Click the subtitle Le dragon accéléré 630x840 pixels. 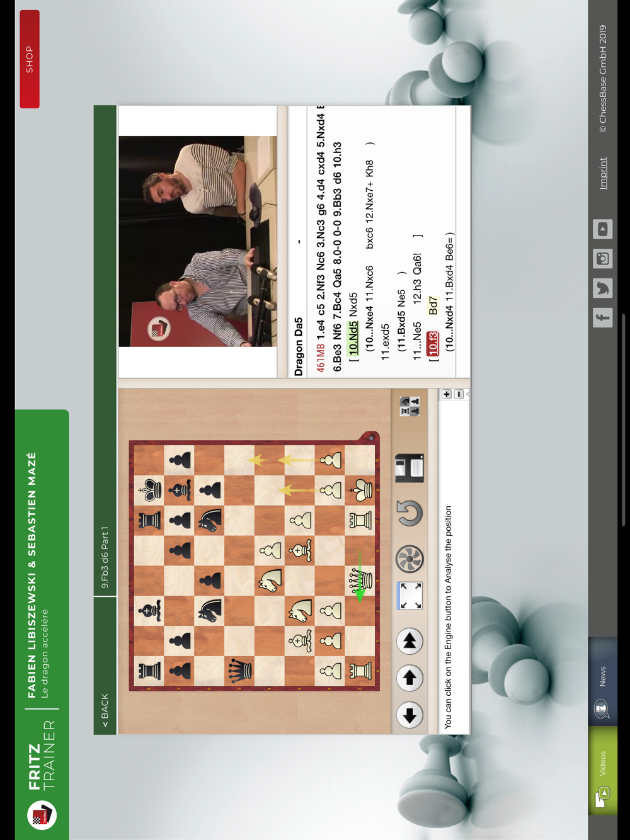(x=45, y=653)
